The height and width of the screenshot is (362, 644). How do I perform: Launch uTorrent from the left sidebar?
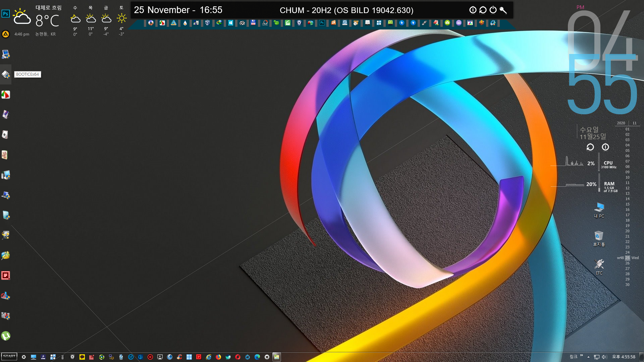pos(6,336)
